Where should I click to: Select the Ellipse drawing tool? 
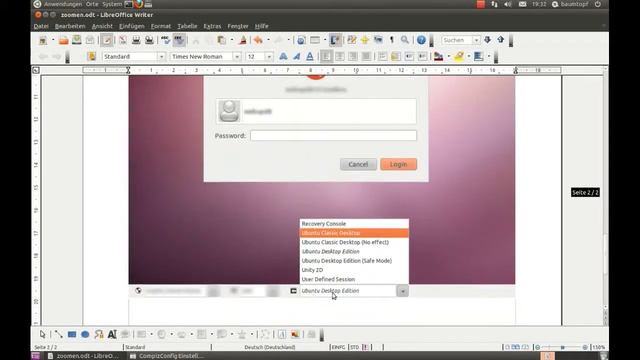pyautogui.click(x=85, y=334)
